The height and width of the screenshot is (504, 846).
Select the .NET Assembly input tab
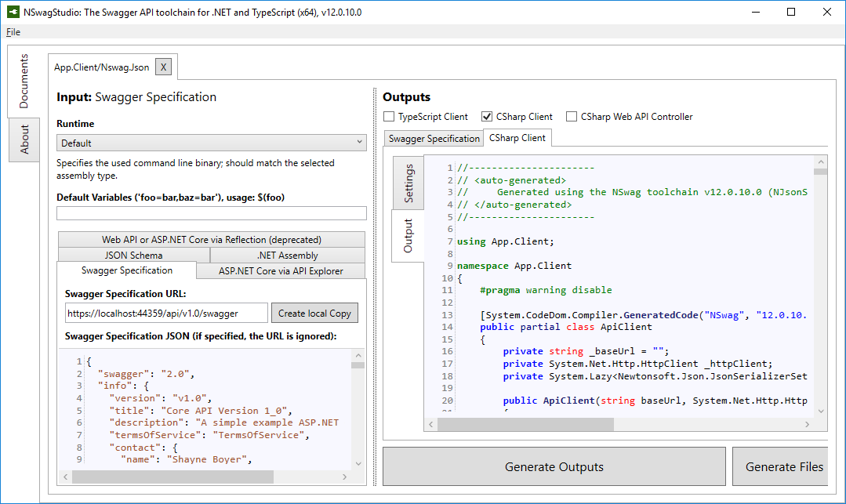(287, 256)
